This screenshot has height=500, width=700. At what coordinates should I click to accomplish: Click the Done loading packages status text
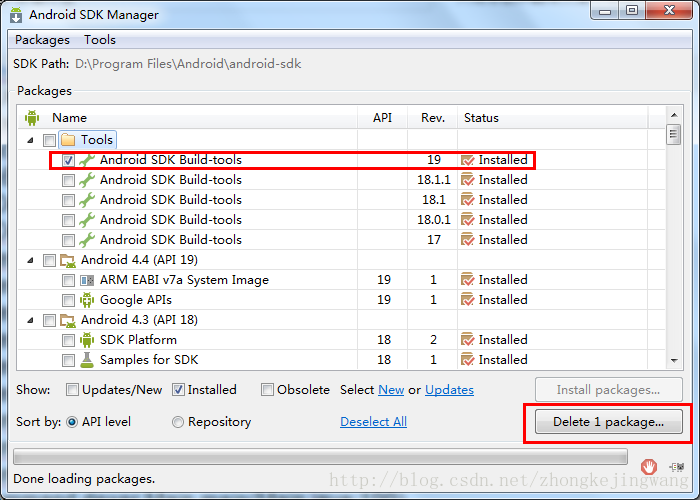coord(84,479)
